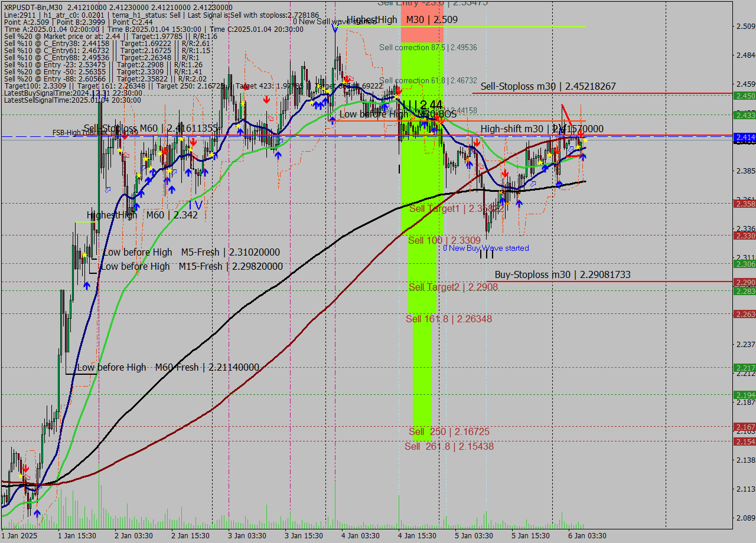Click the '2 Jan 03:30' time axis label
The image size is (756, 543).
(133, 536)
